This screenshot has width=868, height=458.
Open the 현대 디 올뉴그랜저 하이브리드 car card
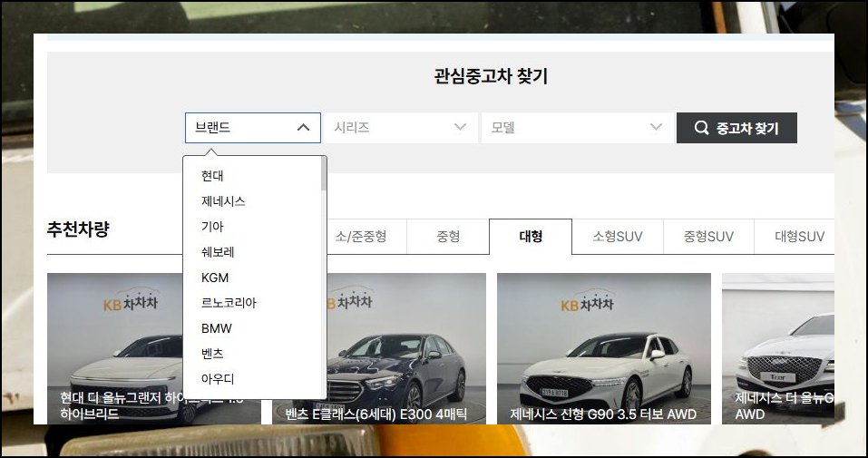click(x=115, y=348)
